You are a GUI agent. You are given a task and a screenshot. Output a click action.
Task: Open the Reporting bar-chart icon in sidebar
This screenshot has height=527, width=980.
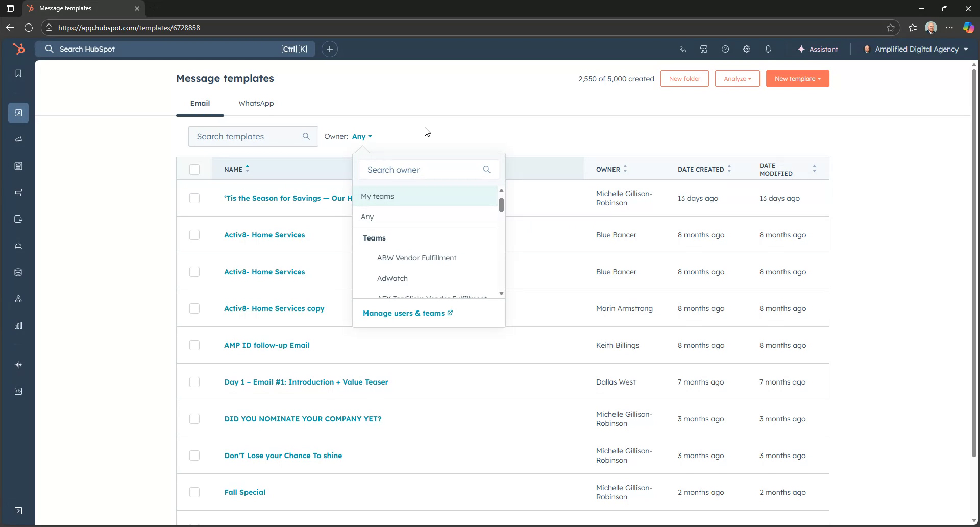18,325
